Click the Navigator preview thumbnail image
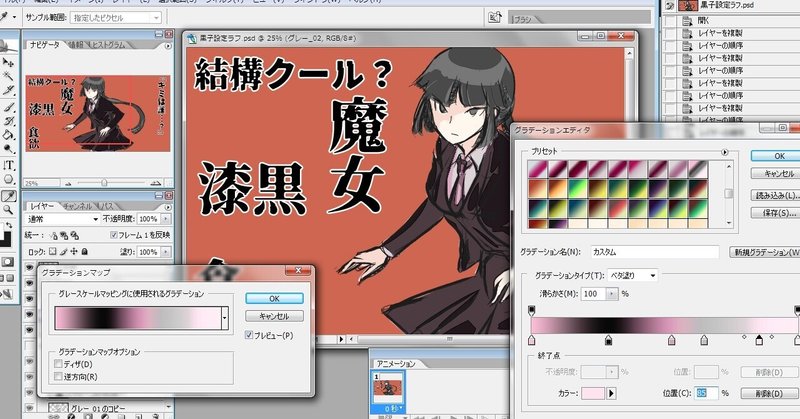Screen dimensions: 800x419 click(x=97, y=113)
